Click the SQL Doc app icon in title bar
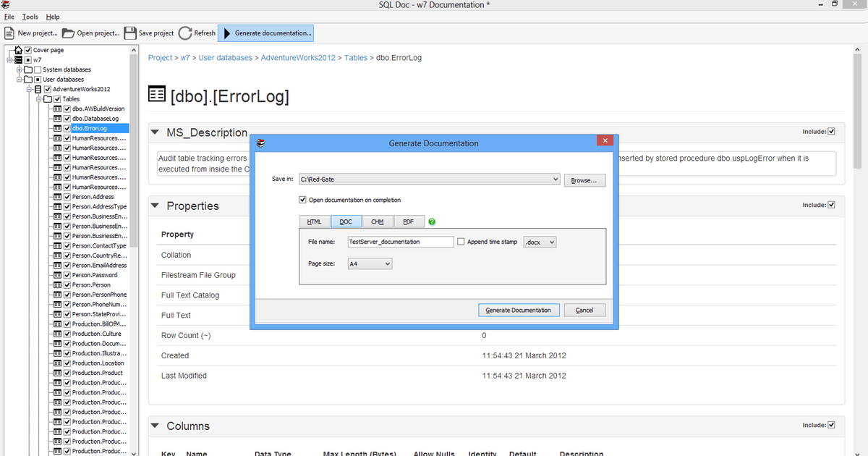This screenshot has height=456, width=868. (6, 5)
